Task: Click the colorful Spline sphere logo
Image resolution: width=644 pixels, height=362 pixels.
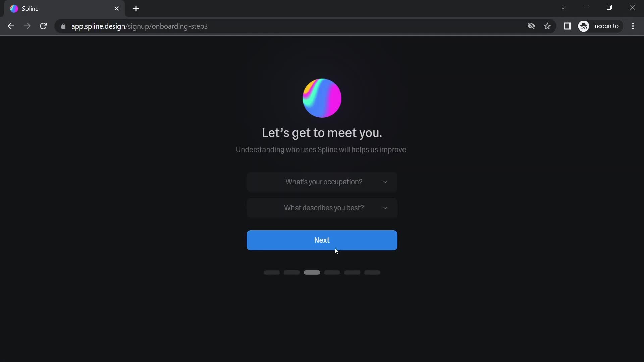Action: (322, 97)
